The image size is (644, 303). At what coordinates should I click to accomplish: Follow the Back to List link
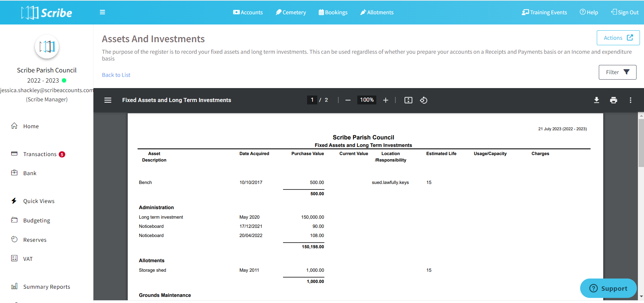click(x=116, y=75)
